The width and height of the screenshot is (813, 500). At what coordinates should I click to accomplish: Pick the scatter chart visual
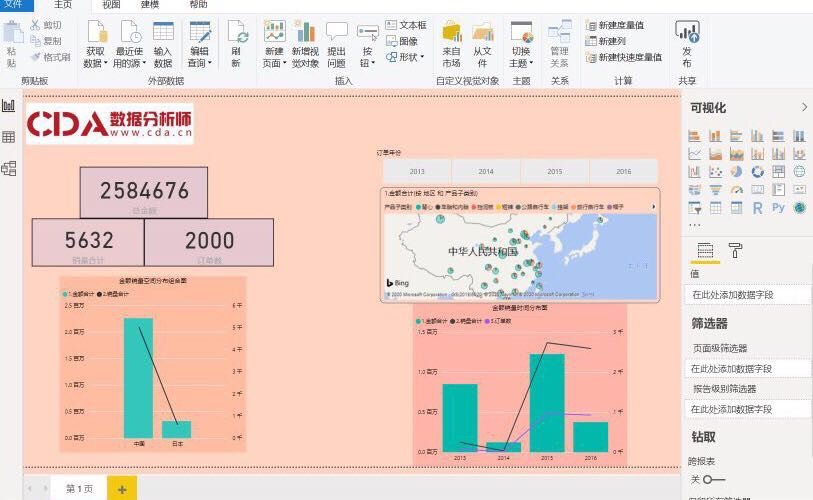(715, 171)
